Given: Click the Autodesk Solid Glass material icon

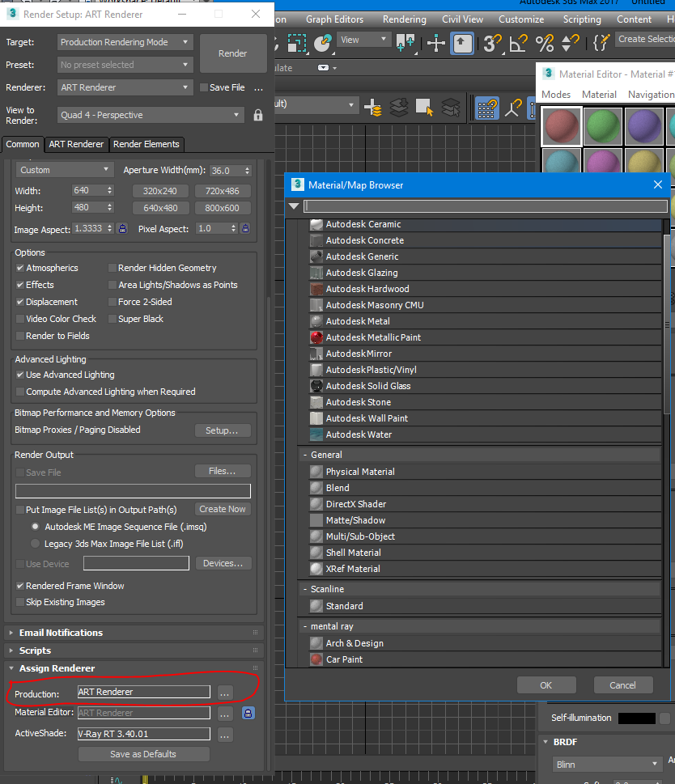Looking at the screenshot, I should (316, 386).
